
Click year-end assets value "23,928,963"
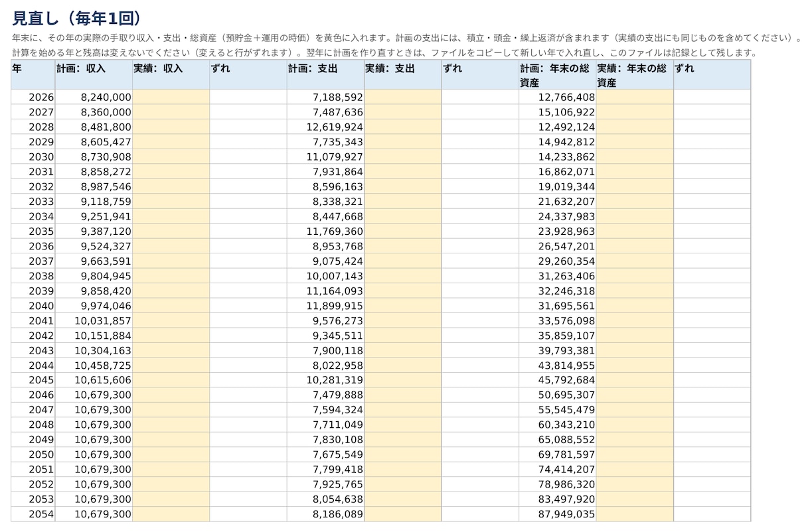[558, 232]
